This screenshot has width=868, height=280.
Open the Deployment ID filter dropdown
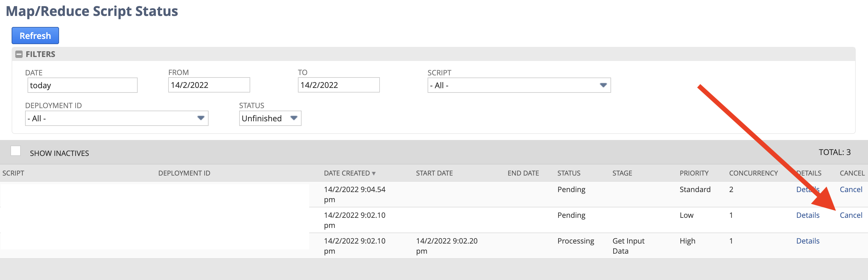[117, 119]
